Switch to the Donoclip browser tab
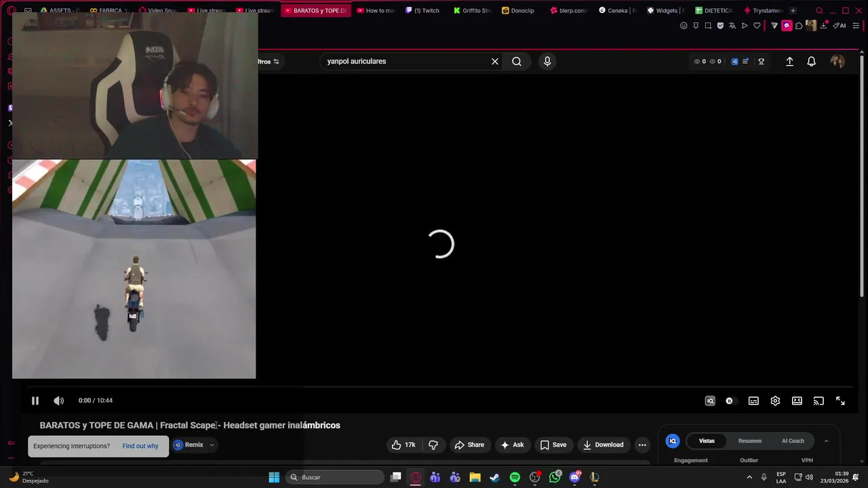This screenshot has width=868, height=488. [x=517, y=11]
